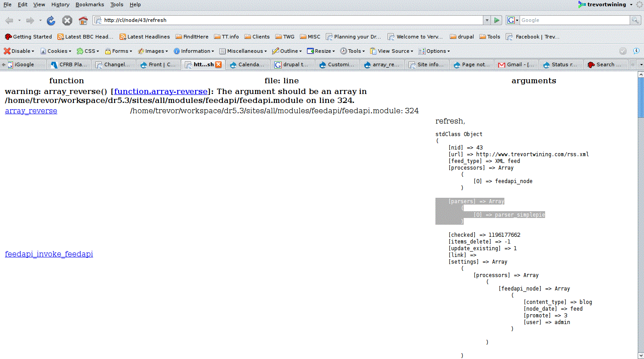Switch to the Gmail tab
This screenshot has width=644, height=359.
point(516,64)
